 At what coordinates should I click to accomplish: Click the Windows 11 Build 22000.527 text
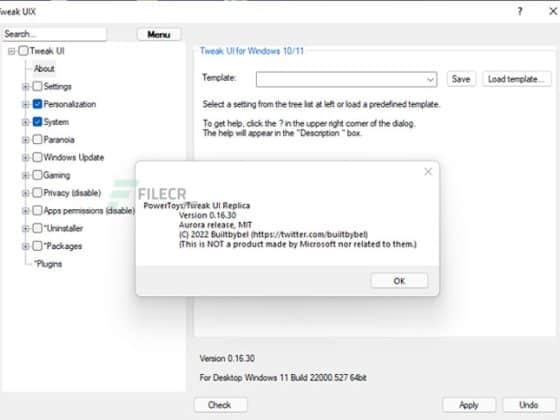click(x=284, y=378)
